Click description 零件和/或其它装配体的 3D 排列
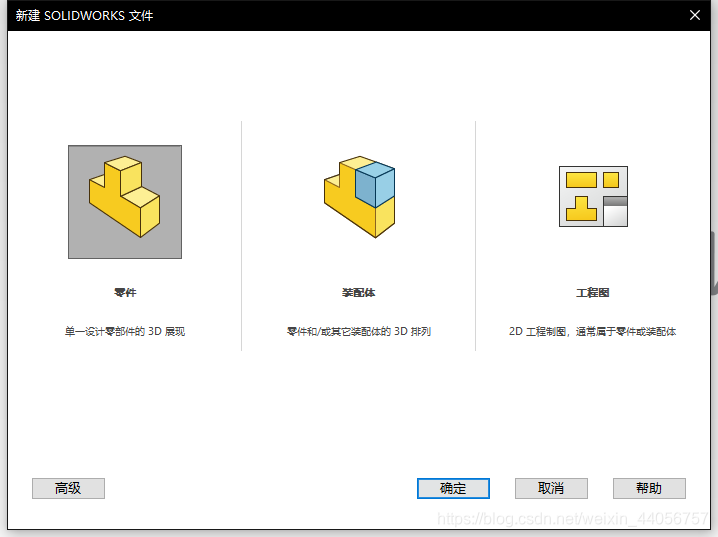718x537 pixels. [359, 331]
